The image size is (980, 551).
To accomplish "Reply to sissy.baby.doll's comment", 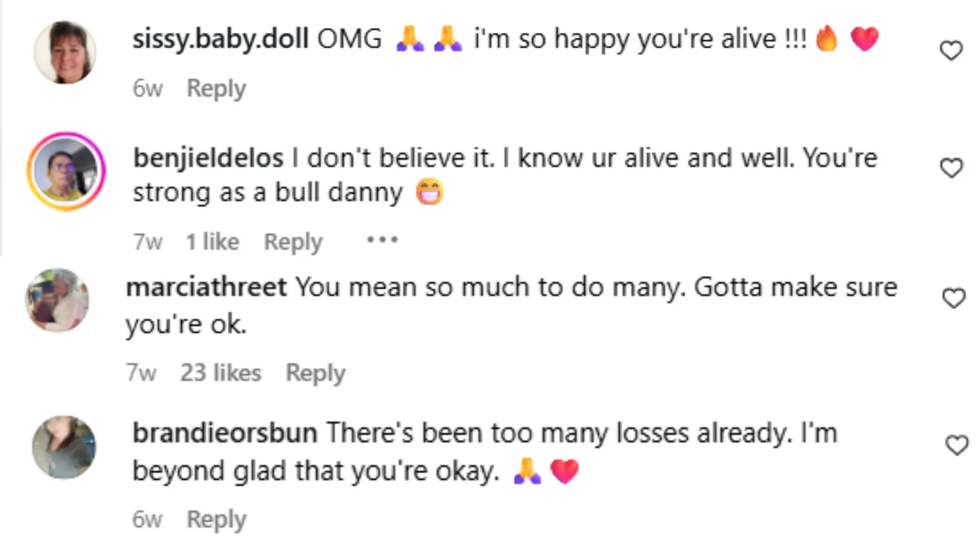I will coord(216,88).
